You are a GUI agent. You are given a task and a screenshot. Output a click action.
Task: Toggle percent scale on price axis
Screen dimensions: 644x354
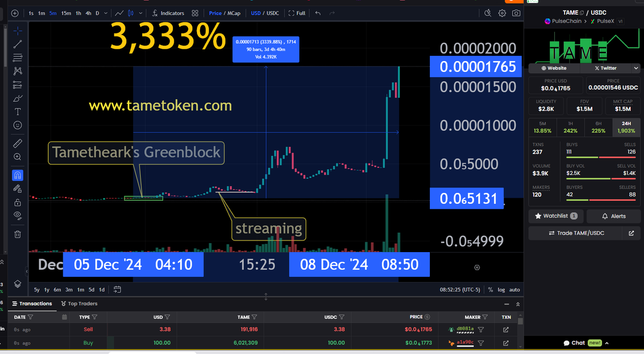pos(491,290)
